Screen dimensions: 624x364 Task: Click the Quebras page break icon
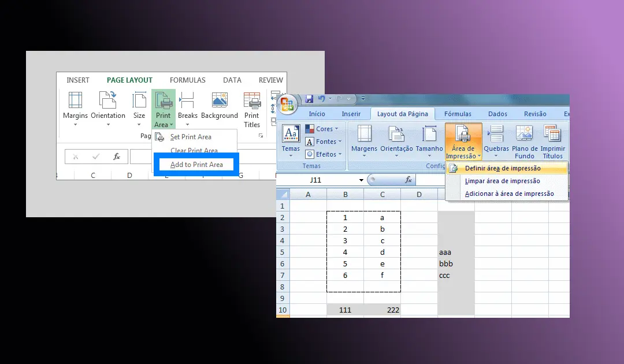[x=496, y=133]
